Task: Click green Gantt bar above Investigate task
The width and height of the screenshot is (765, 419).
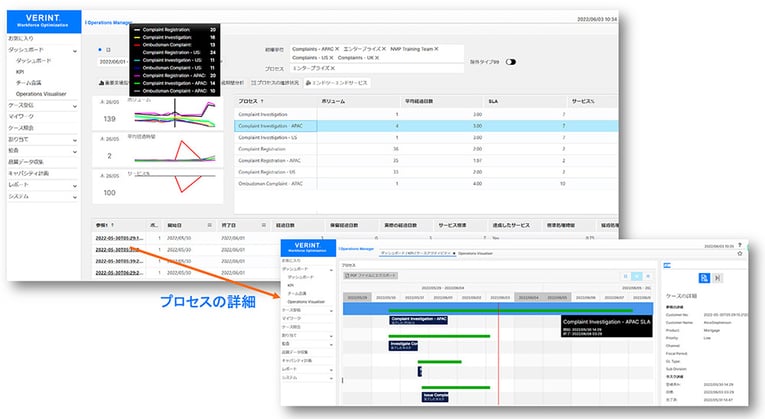Action: 439,336
